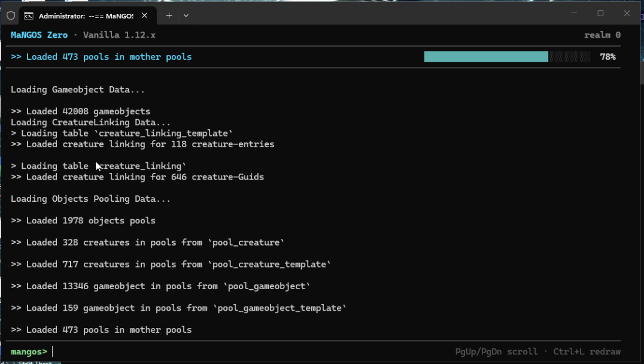Click line about 118 creature-entries

142,144
